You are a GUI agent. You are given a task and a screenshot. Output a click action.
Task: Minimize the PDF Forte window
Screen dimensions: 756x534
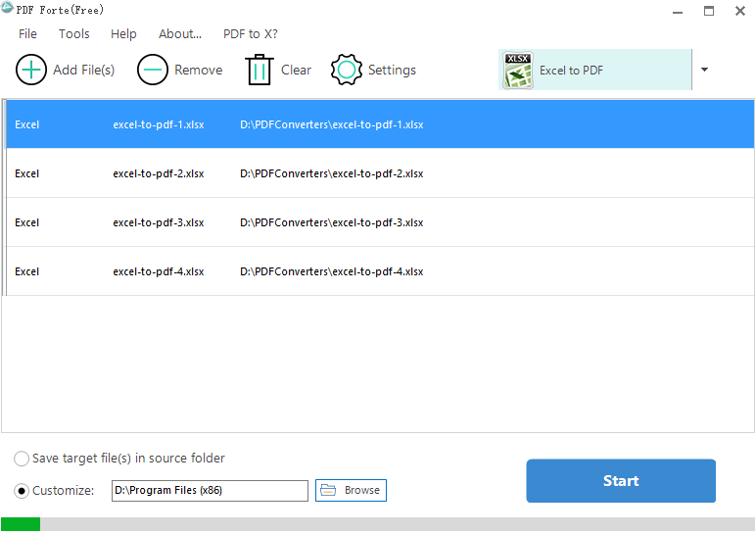click(678, 12)
